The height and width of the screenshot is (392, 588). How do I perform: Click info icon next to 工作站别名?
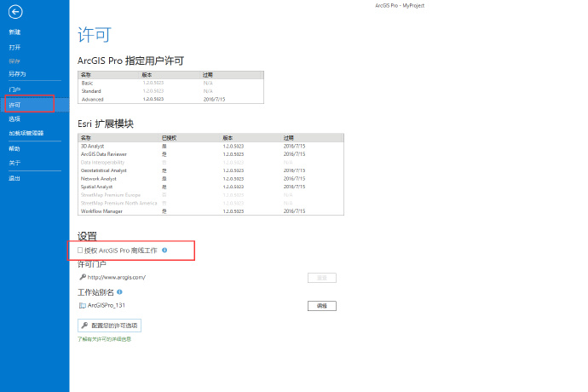click(119, 291)
